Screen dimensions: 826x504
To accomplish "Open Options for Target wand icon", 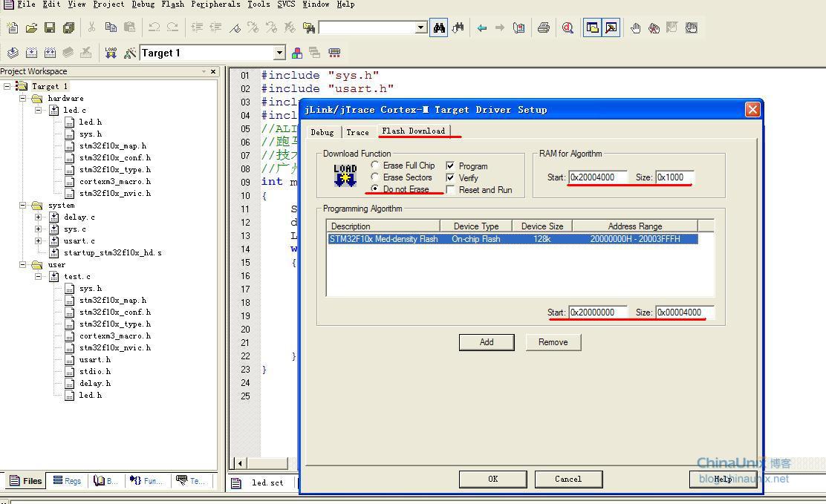I will (x=129, y=53).
